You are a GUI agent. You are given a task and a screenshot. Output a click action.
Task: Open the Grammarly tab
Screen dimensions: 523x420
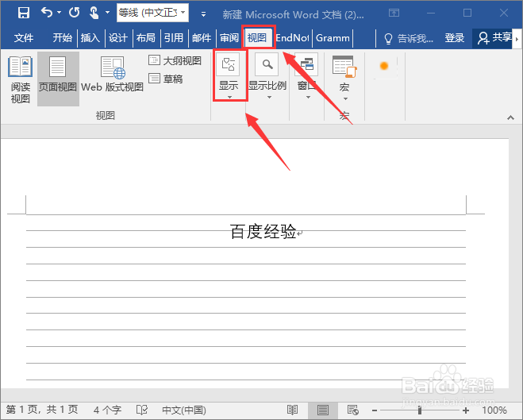pos(333,37)
